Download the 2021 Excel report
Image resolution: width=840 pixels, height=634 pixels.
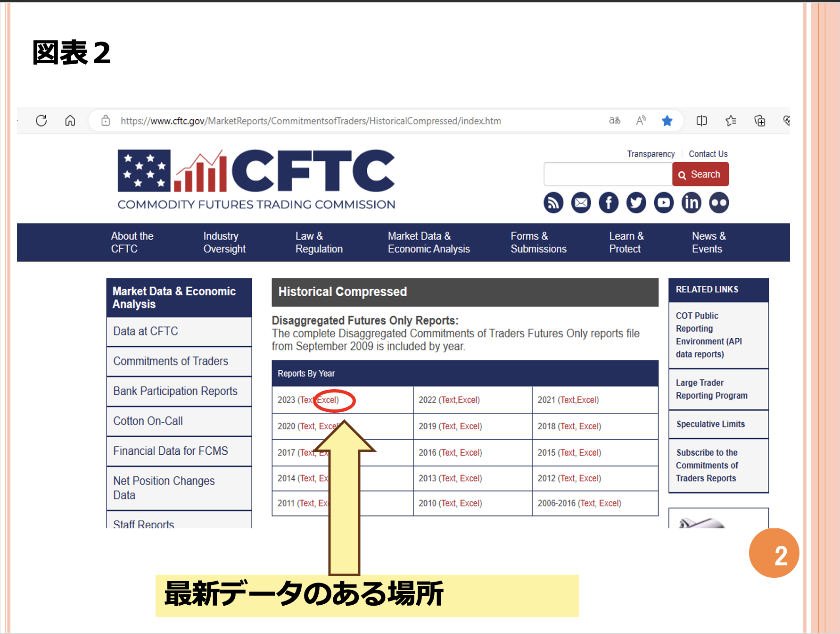pos(587,400)
